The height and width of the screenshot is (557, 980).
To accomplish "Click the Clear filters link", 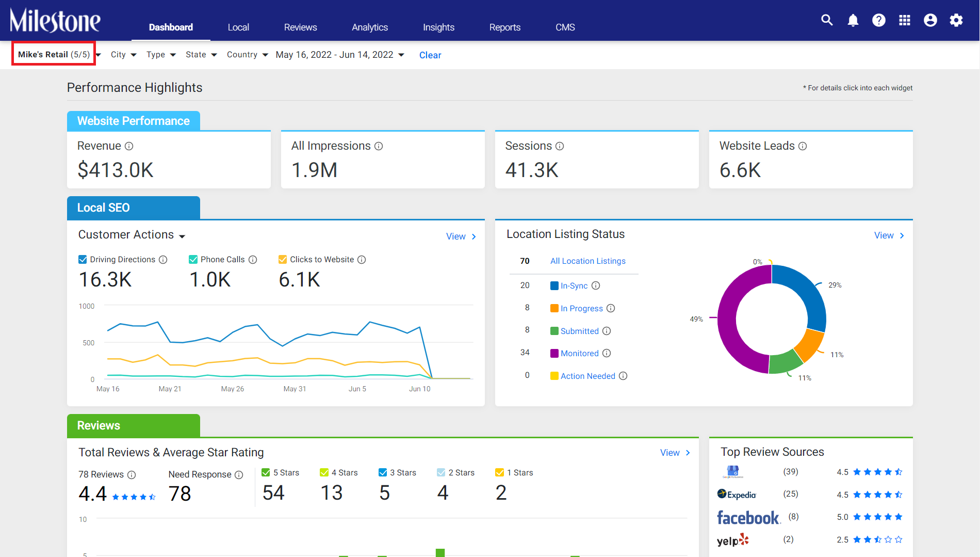I will [x=430, y=55].
